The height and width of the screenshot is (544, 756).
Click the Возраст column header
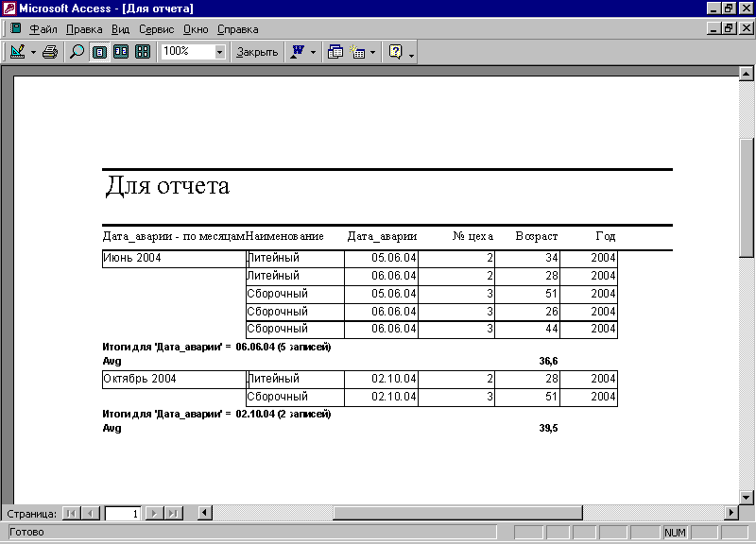(x=536, y=236)
